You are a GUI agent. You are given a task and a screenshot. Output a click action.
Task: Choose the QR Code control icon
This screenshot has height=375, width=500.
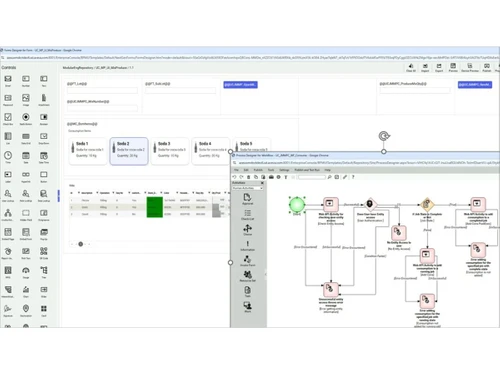(44, 251)
